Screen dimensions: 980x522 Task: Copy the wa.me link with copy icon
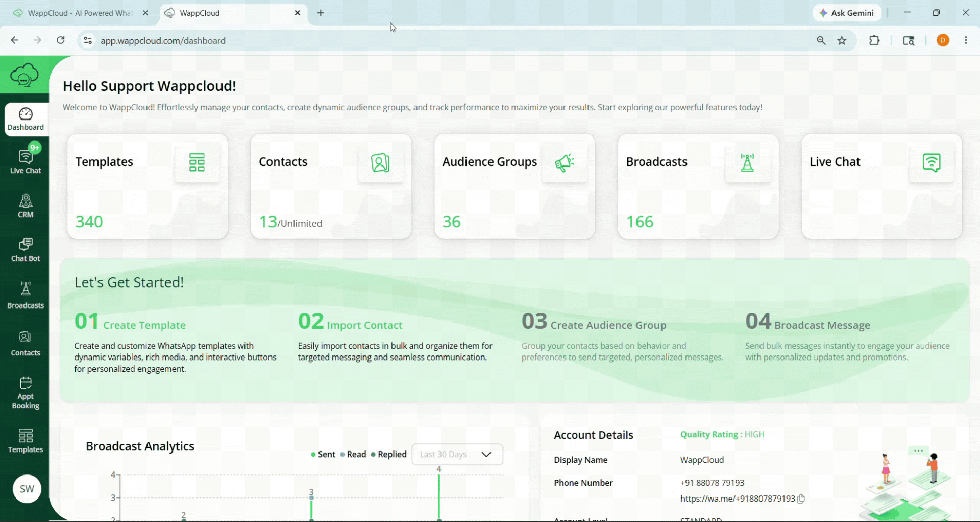[x=801, y=499]
